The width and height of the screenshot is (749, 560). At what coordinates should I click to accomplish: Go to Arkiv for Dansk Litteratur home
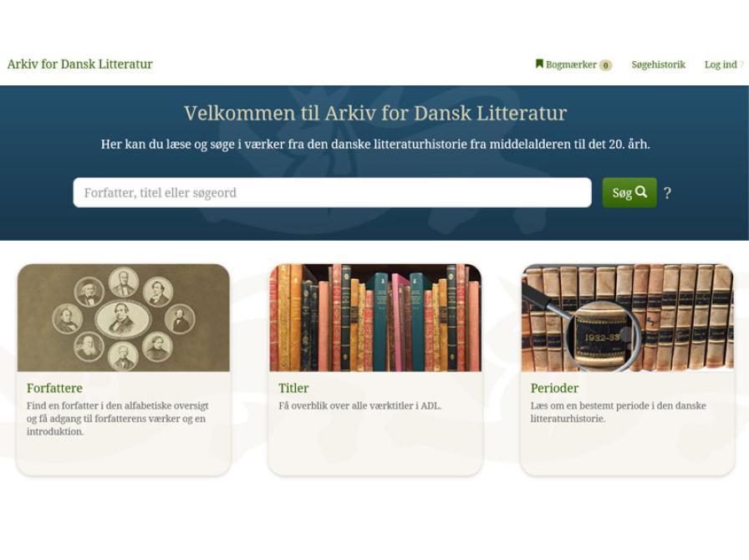(x=79, y=64)
